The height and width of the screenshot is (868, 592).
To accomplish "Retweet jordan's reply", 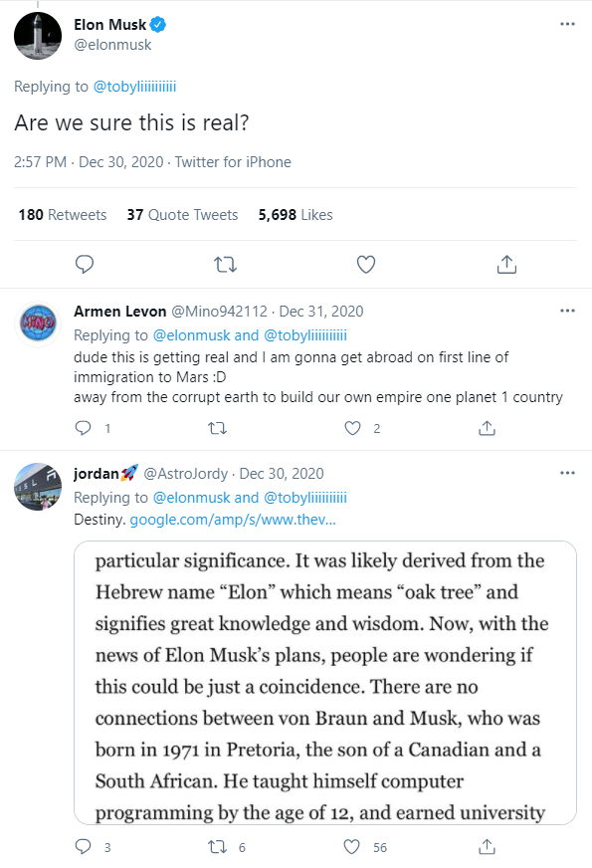I will (x=217, y=847).
